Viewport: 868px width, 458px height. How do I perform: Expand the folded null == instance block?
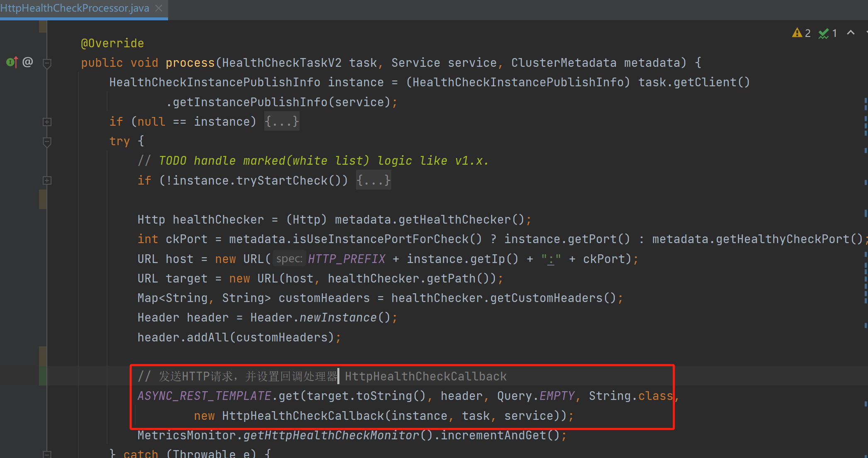(x=47, y=122)
